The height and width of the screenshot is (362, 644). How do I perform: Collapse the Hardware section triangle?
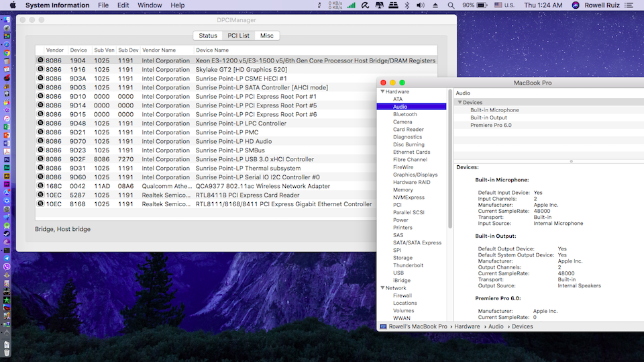coord(382,91)
